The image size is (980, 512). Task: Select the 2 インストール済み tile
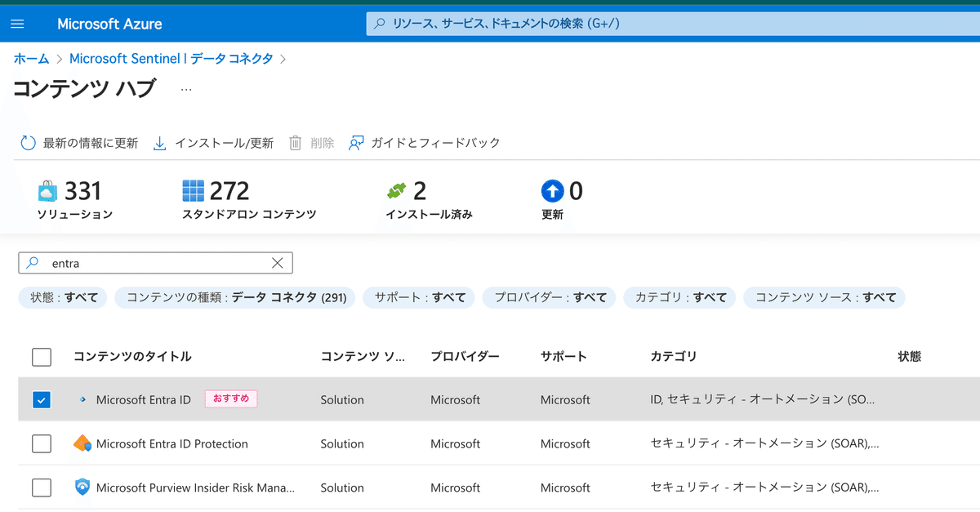pos(430,202)
